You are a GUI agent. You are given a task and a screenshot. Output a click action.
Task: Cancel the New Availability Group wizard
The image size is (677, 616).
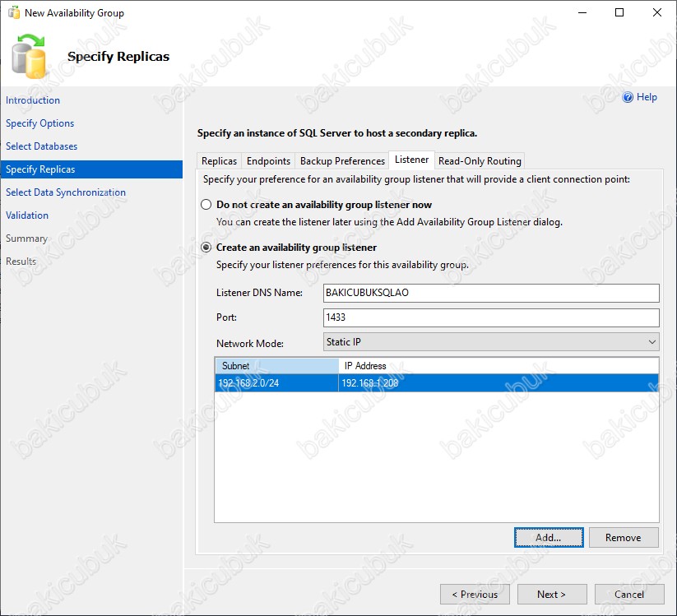point(629,594)
